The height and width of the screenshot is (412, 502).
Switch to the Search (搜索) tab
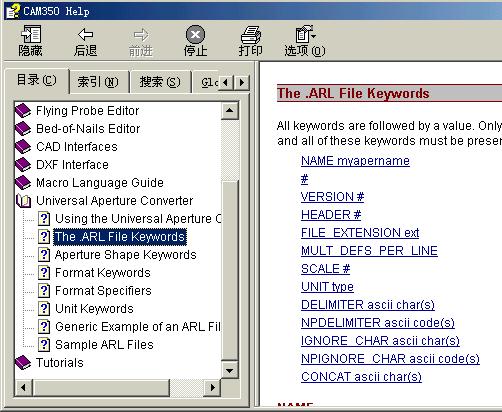point(160,82)
